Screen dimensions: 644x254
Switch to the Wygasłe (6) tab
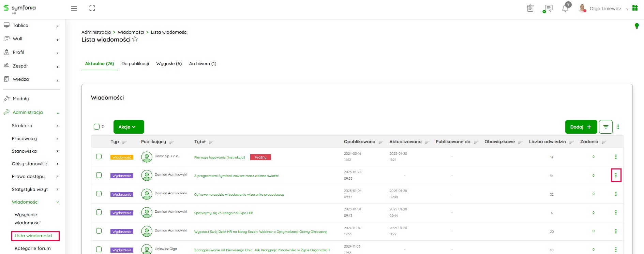tap(169, 64)
